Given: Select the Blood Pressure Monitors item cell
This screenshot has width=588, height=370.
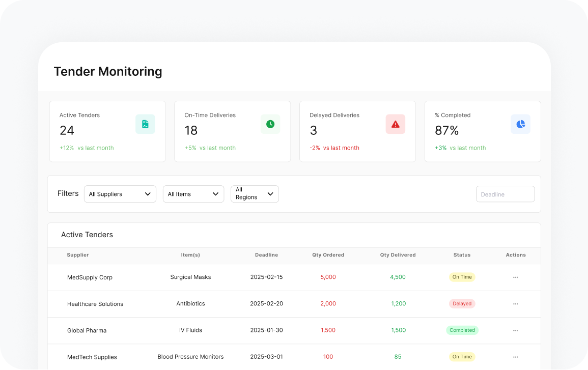Looking at the screenshot, I should (x=190, y=357).
